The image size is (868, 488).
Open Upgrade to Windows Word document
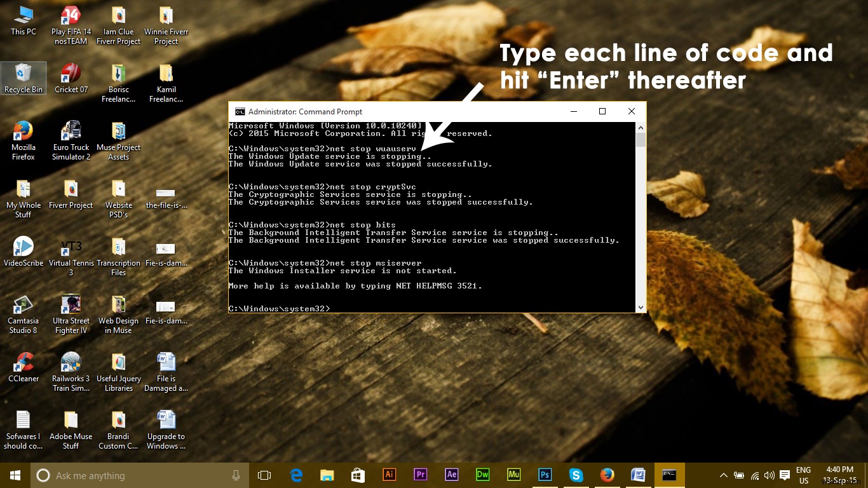[x=166, y=430]
